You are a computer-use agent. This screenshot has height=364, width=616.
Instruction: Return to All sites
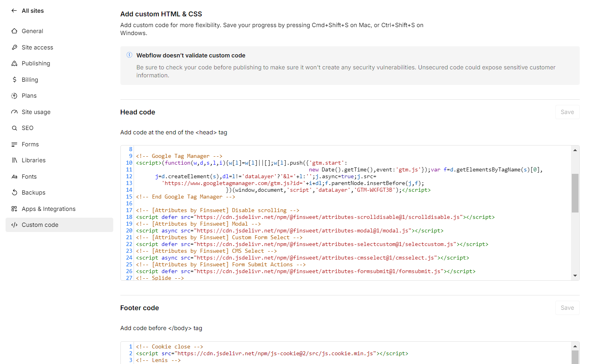tap(33, 11)
